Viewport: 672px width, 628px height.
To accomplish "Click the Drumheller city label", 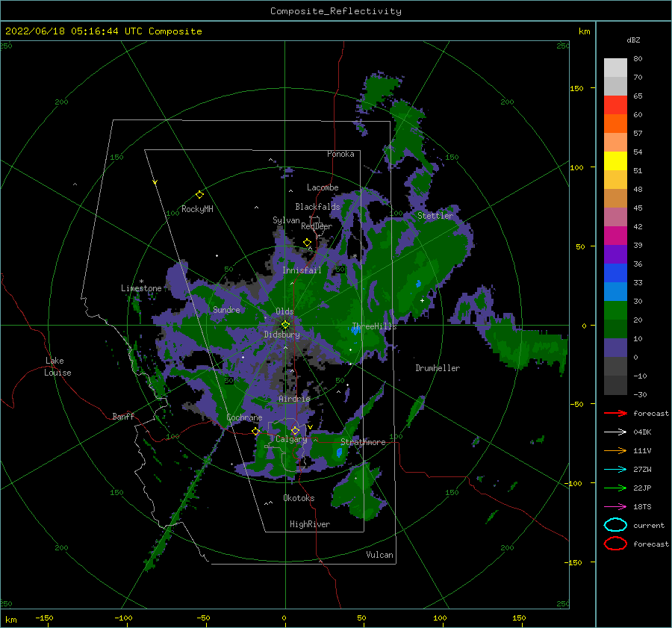I will pos(438,368).
